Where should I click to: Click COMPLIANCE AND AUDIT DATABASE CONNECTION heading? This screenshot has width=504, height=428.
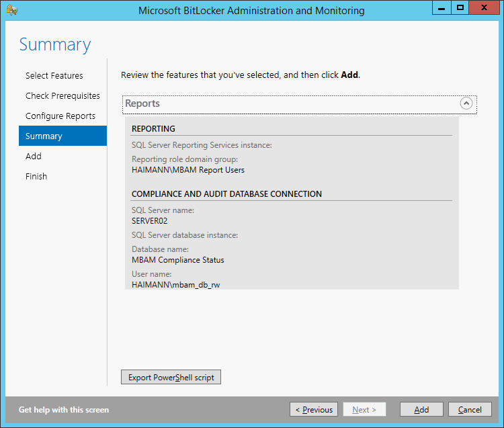[226, 194]
